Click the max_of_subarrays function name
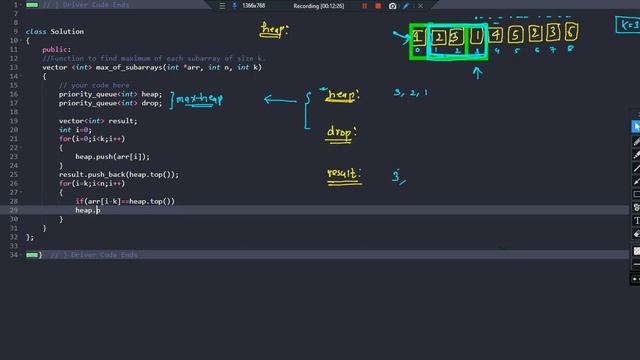 coord(129,67)
